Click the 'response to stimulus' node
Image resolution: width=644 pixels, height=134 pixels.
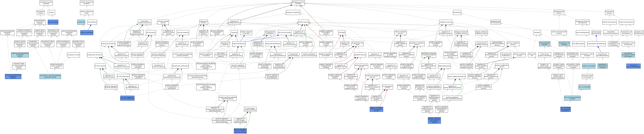tap(203, 22)
